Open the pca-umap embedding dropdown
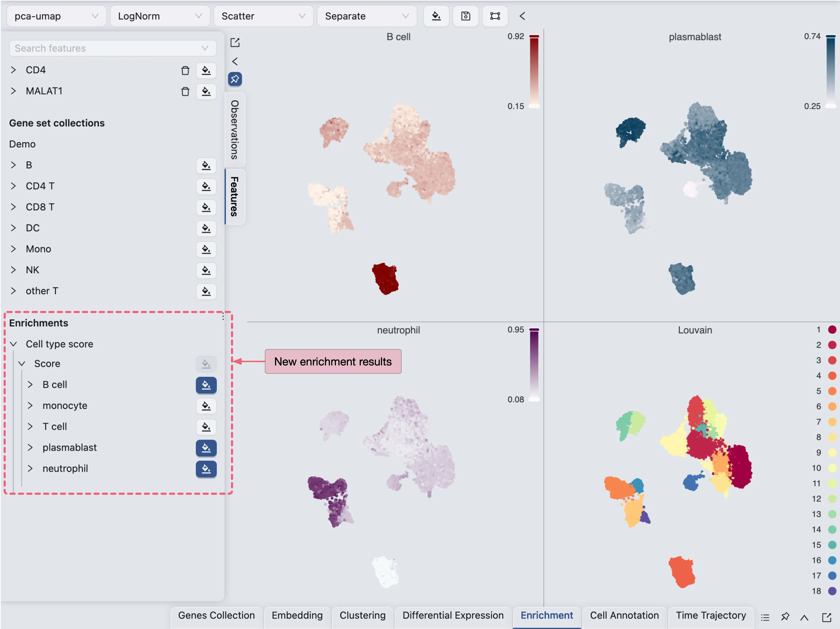The width and height of the screenshot is (840, 629). [56, 16]
